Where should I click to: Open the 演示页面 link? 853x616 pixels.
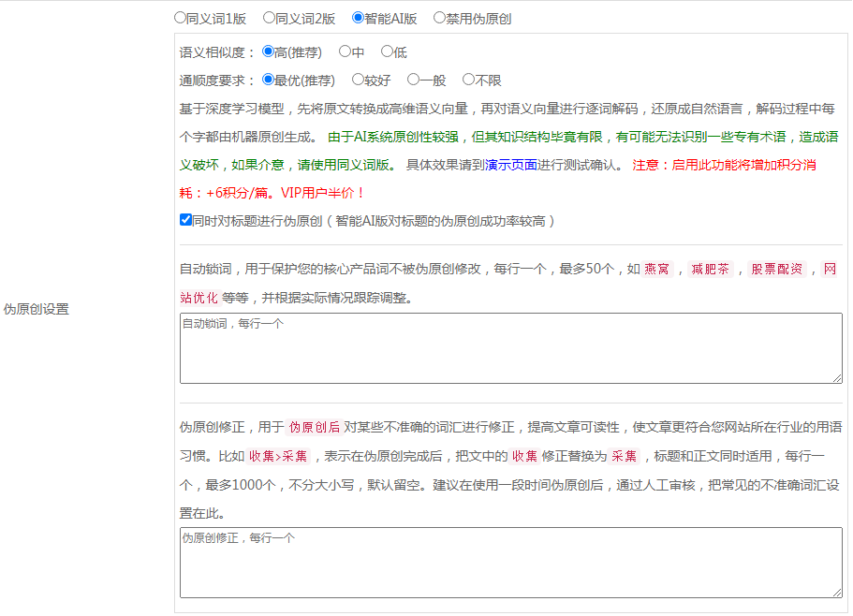pyautogui.click(x=510, y=165)
